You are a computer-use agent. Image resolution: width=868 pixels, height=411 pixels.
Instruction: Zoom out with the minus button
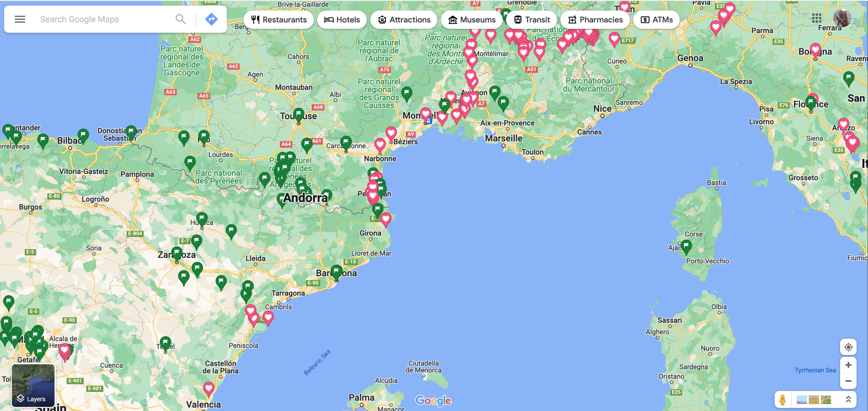pyautogui.click(x=848, y=381)
